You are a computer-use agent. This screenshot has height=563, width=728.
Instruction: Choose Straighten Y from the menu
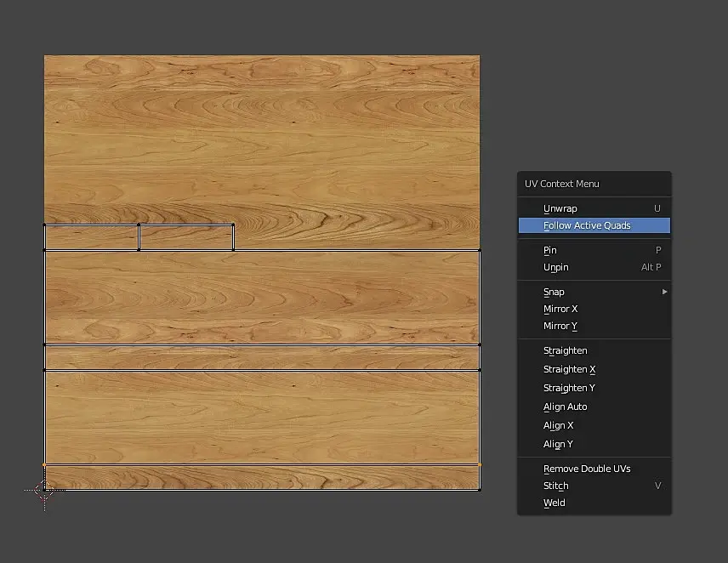tap(569, 388)
